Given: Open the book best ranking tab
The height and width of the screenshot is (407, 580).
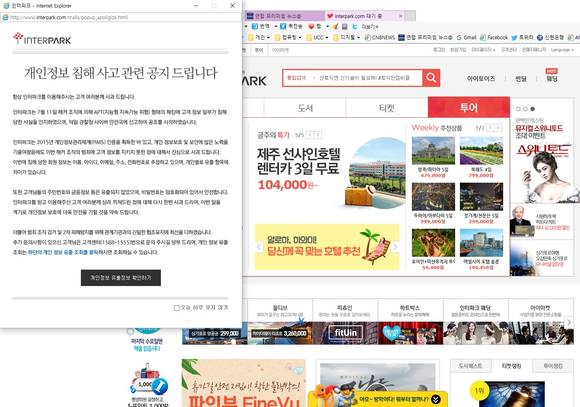Looking at the screenshot, I should click(x=471, y=366).
